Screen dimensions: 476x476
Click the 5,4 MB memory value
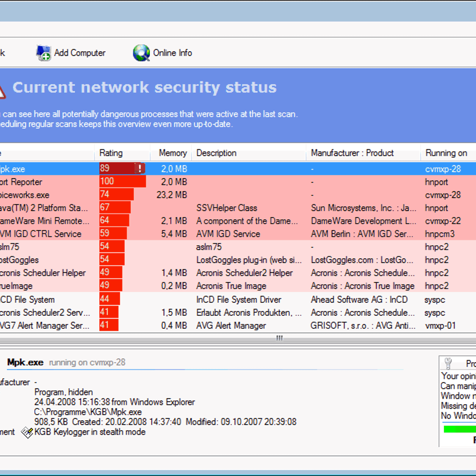coord(174,234)
